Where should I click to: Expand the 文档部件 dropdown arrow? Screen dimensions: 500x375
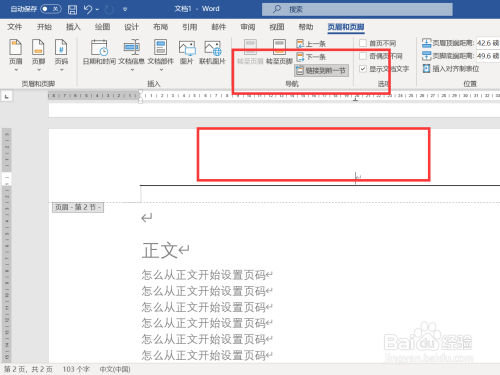tap(161, 70)
